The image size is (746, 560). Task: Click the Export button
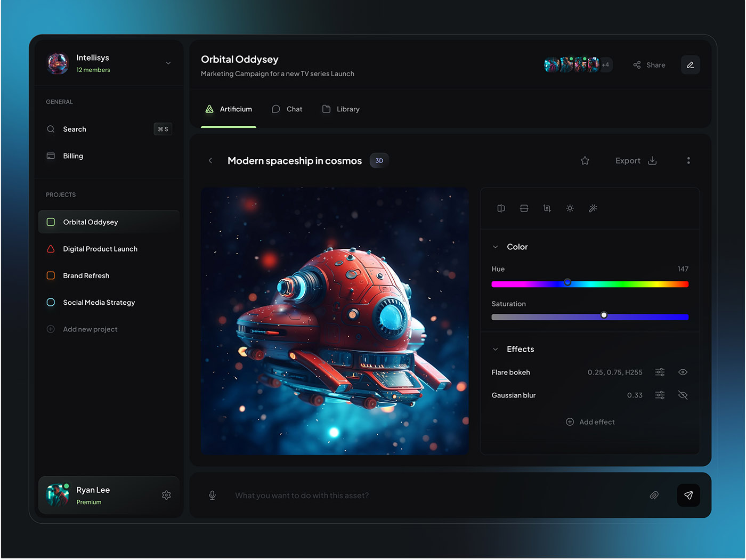pyautogui.click(x=635, y=161)
